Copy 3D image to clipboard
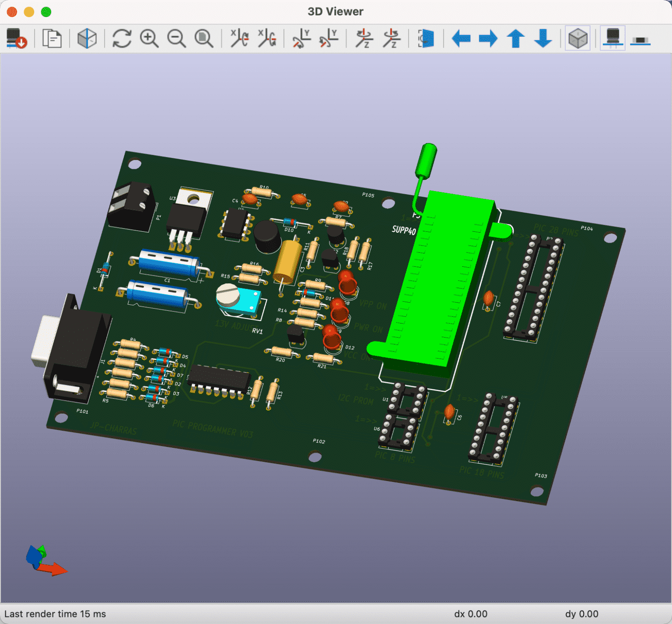 52,38
